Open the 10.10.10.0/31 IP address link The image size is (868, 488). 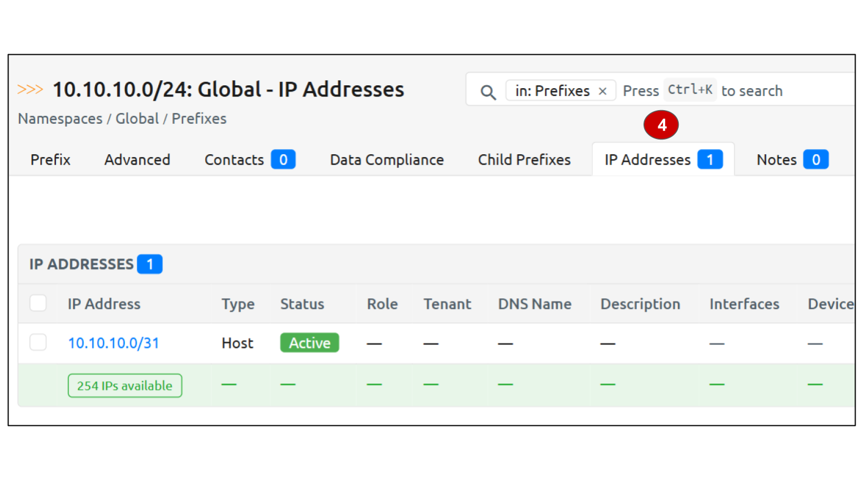114,343
